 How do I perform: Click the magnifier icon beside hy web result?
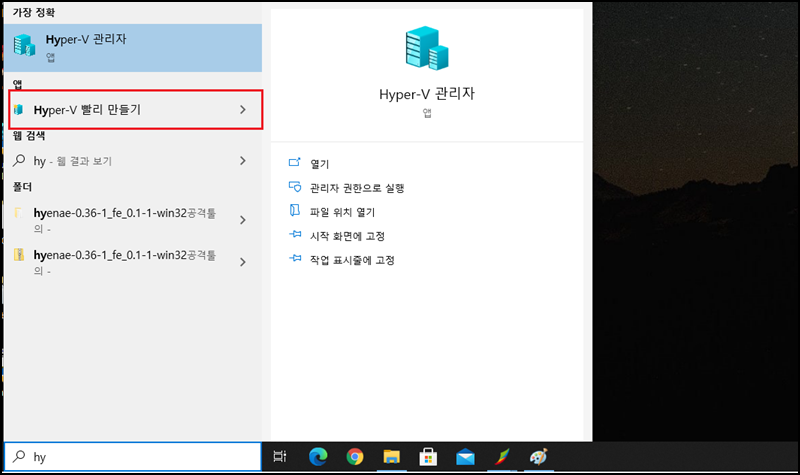click(x=19, y=160)
